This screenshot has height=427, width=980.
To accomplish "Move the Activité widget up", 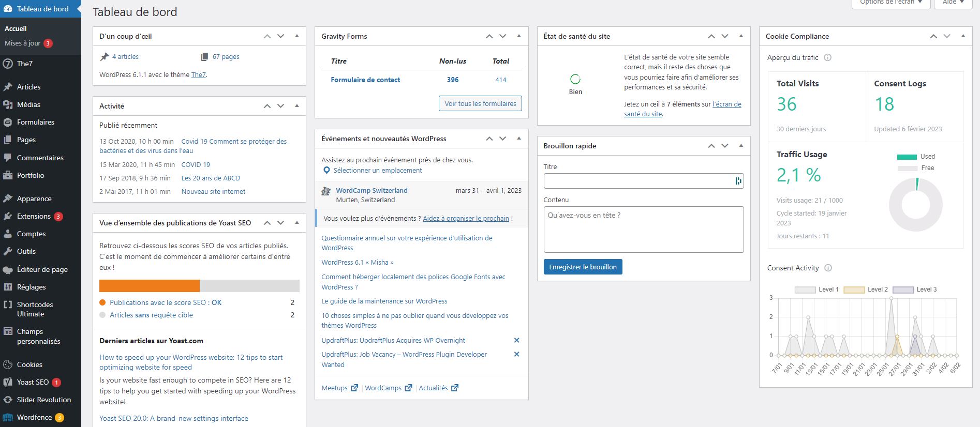I will click(x=267, y=106).
